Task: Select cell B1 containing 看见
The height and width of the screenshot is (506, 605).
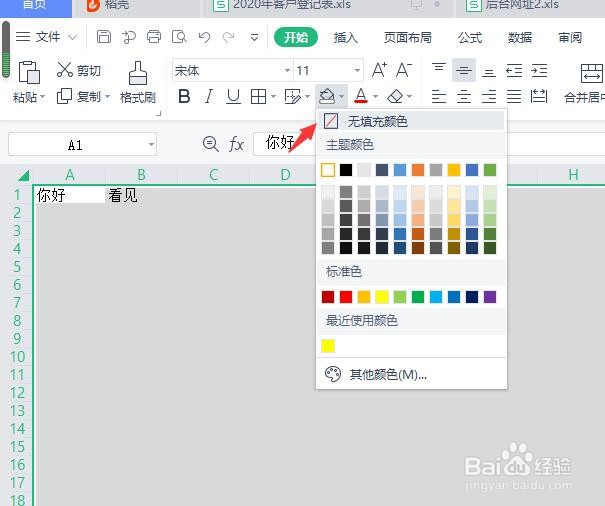Action: pos(141,195)
